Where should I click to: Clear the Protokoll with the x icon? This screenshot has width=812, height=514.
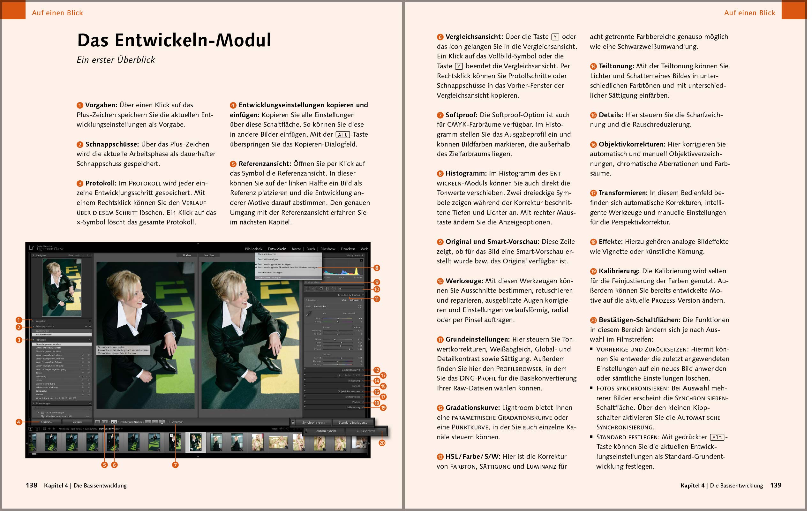pos(90,340)
